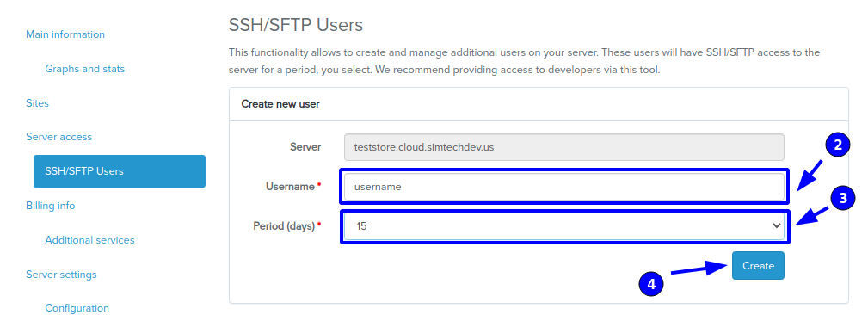Open the Period (days) dropdown
The width and height of the screenshot is (868, 315).
tap(564, 225)
